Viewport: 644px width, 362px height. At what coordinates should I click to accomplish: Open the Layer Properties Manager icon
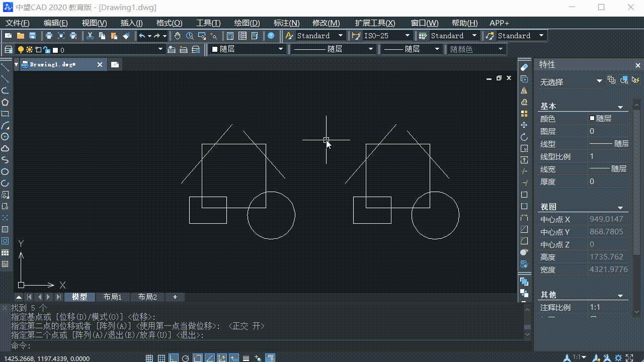point(9,49)
